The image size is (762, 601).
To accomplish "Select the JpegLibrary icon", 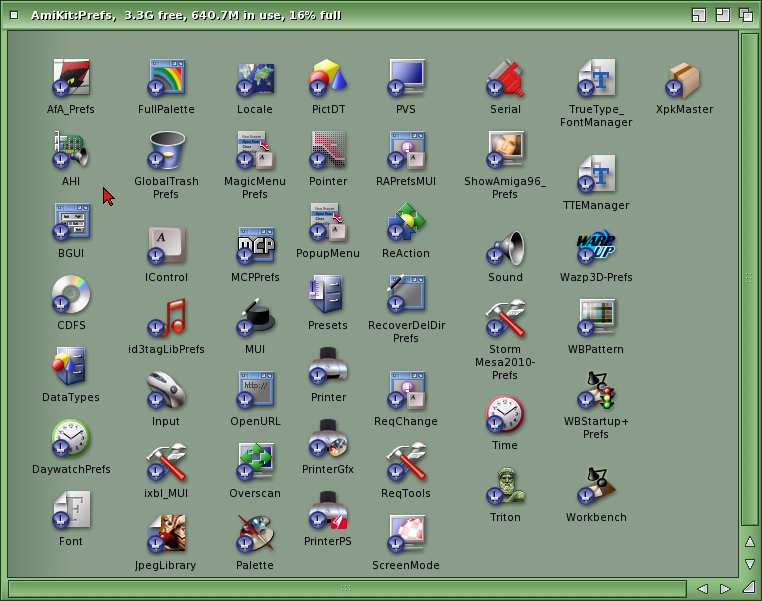I will [166, 533].
